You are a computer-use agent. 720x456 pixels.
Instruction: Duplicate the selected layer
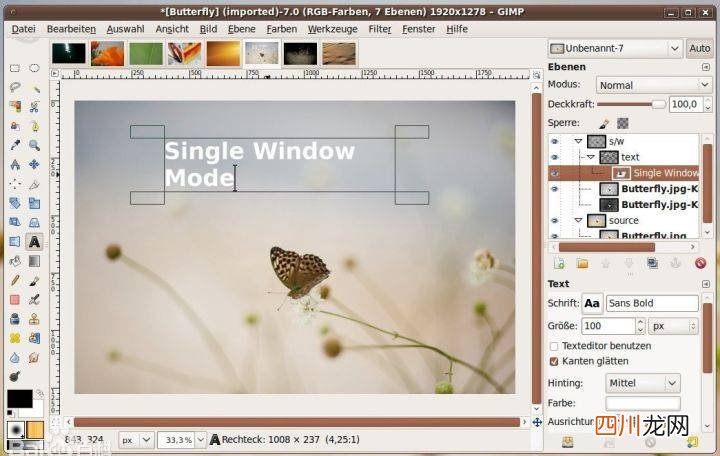[652, 264]
